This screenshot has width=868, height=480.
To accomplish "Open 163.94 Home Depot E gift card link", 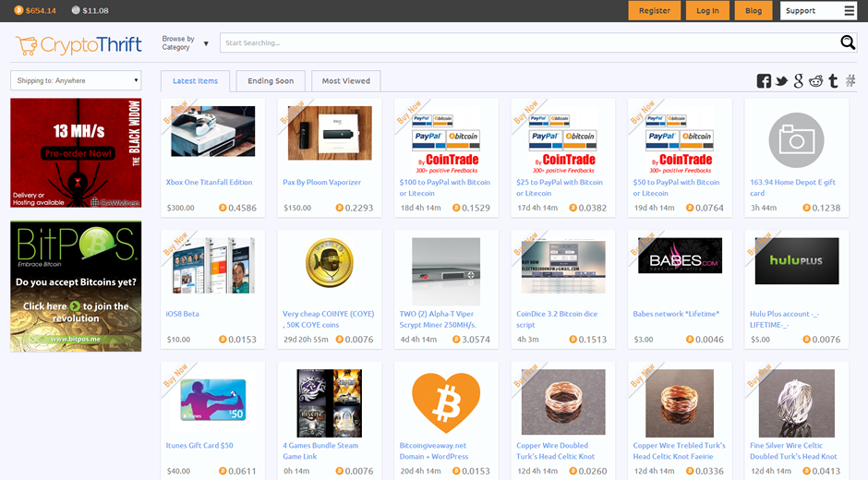I will tap(792, 187).
